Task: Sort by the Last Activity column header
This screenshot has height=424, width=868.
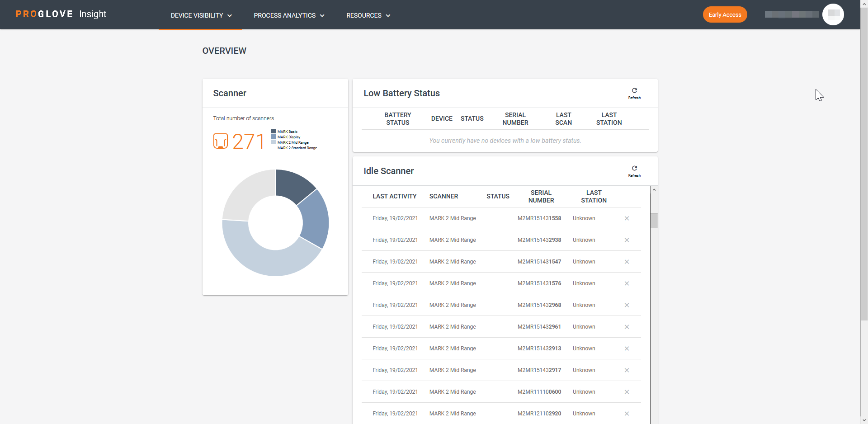Action: tap(394, 196)
